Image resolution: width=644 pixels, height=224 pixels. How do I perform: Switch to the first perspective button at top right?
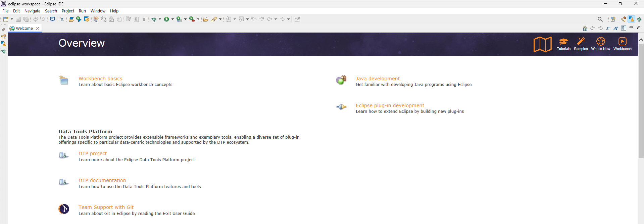[x=624, y=19]
